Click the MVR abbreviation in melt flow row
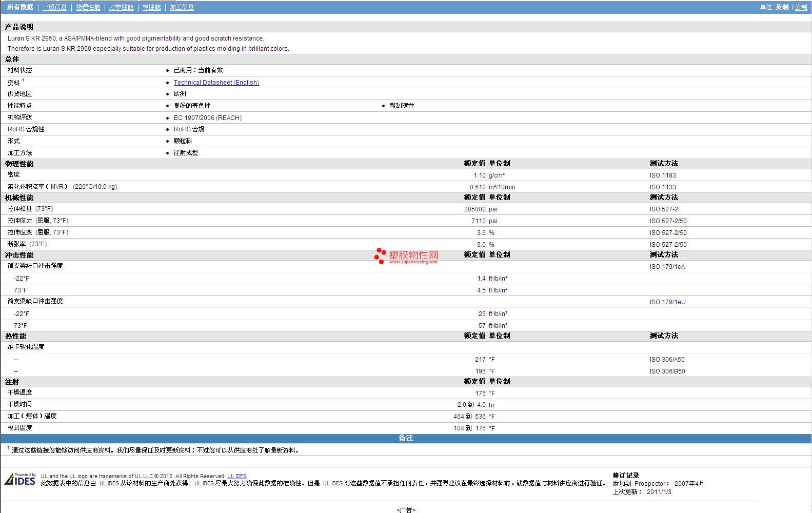812x513 pixels. click(x=57, y=187)
